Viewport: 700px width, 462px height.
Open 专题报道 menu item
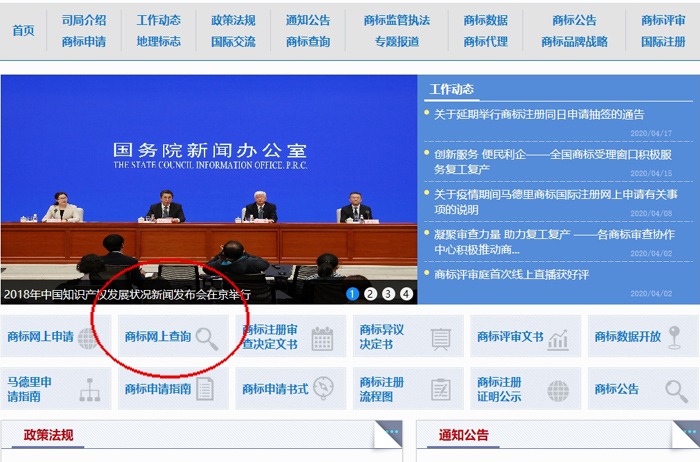coord(397,42)
